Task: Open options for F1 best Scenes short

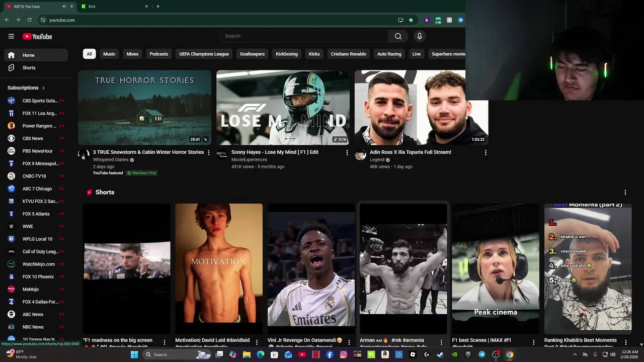Action: point(534,342)
